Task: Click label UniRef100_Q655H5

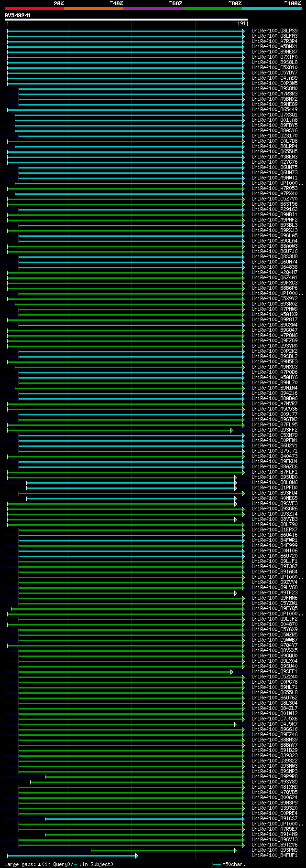Action: [274, 152]
